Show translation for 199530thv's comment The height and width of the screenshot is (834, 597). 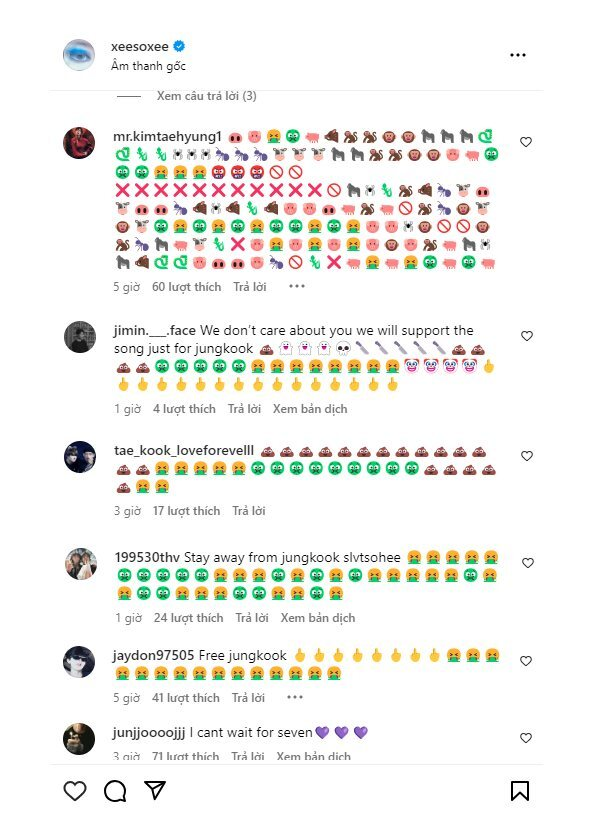(318, 618)
